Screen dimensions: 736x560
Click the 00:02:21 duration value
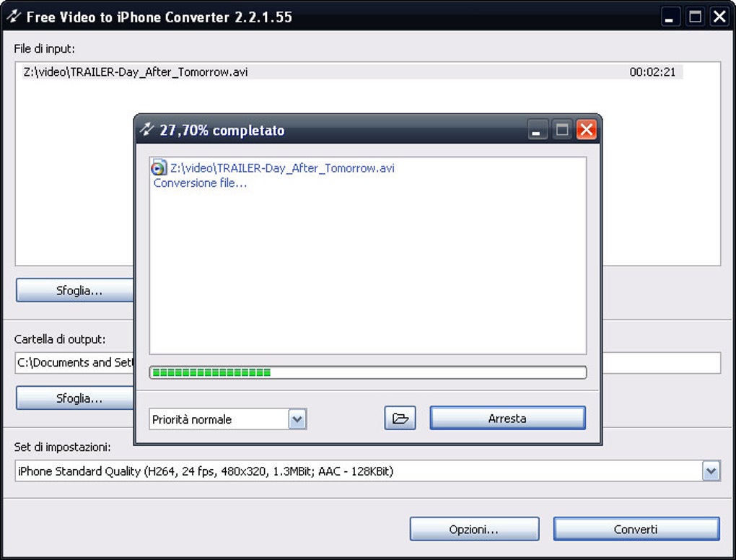pos(652,72)
